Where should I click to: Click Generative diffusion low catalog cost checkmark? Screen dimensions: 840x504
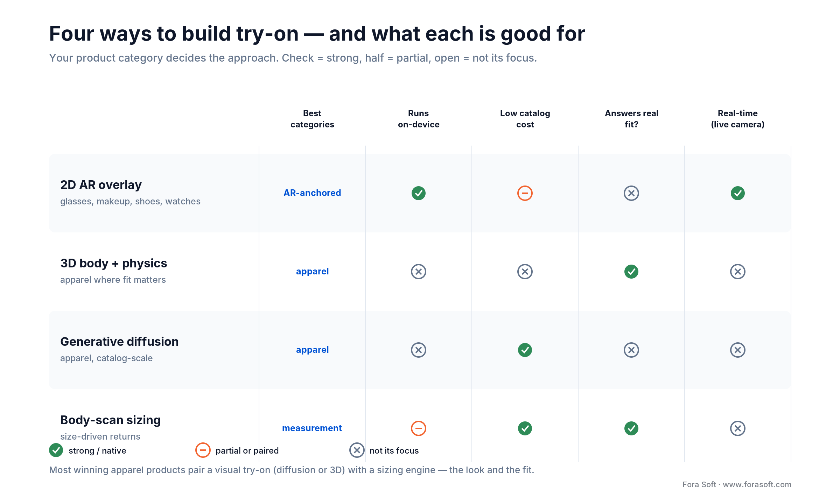click(525, 350)
